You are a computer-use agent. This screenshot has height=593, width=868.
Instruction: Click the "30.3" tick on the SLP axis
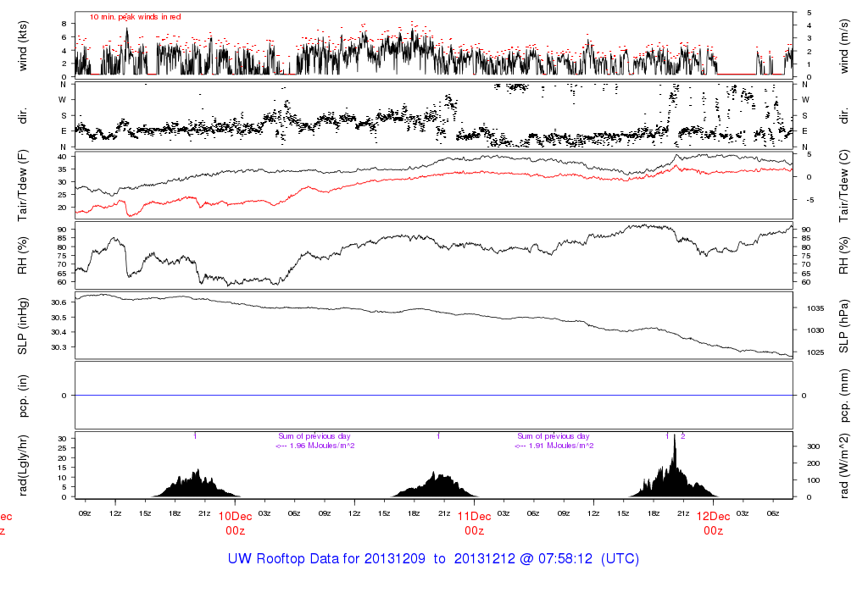[x=58, y=346]
